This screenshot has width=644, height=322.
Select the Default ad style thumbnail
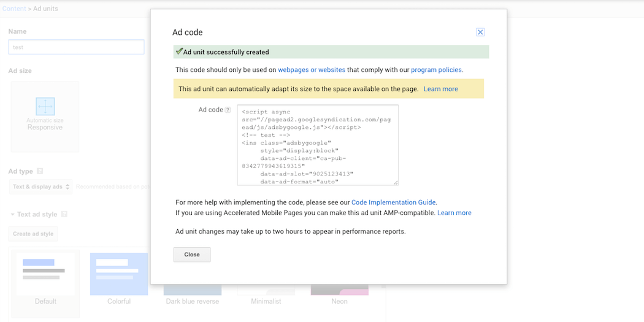[x=45, y=274]
